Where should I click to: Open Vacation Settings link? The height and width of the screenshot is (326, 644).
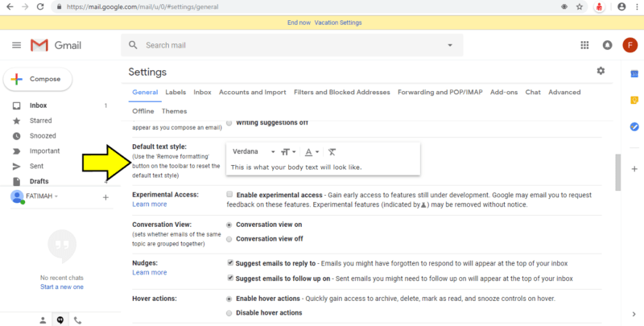point(338,23)
